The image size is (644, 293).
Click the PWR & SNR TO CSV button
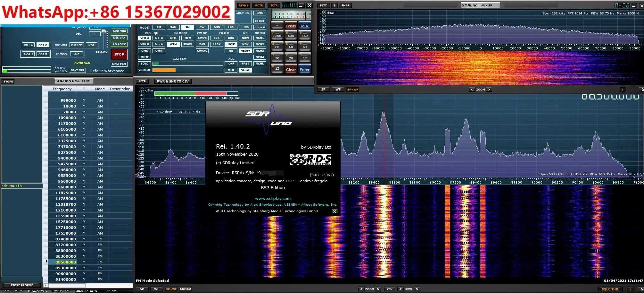(x=173, y=81)
